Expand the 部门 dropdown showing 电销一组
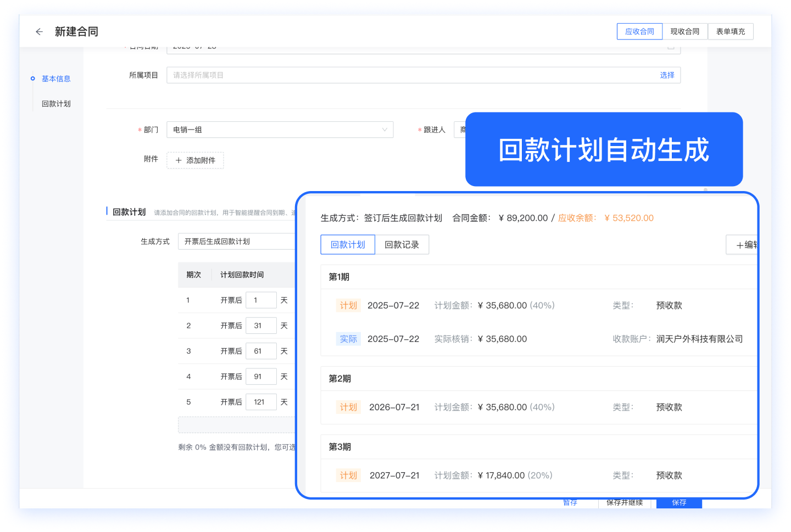This screenshot has height=532, width=791. (x=280, y=130)
